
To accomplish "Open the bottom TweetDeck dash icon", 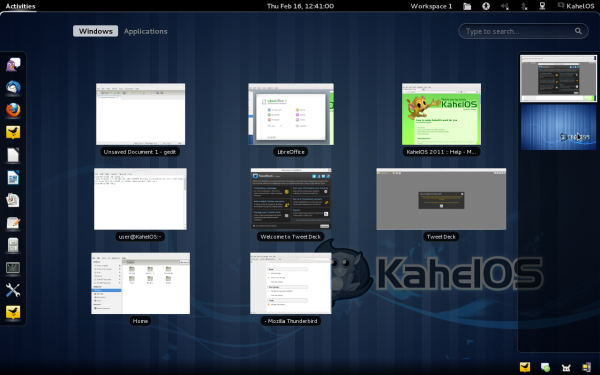I will [13, 312].
